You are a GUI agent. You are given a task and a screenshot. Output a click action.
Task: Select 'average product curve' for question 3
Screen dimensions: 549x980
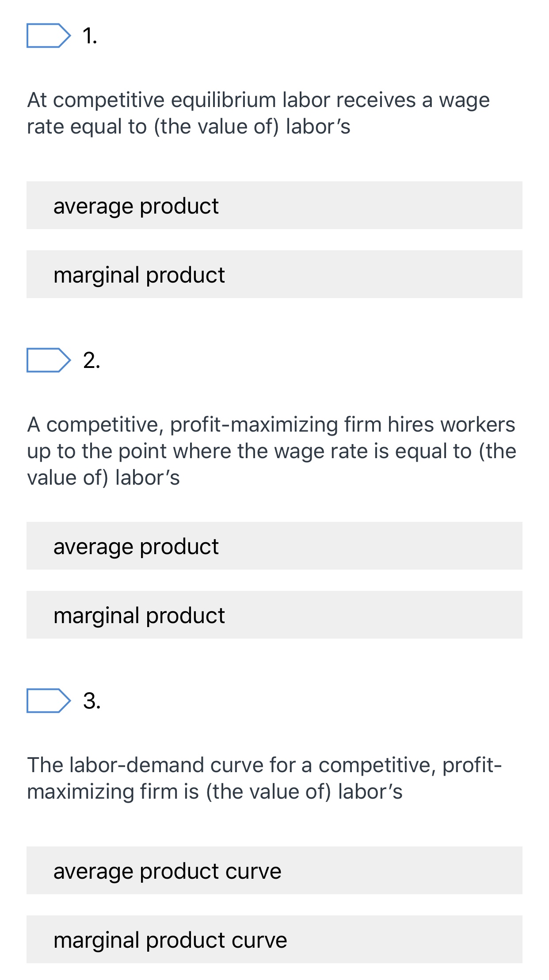pyautogui.click(x=274, y=870)
